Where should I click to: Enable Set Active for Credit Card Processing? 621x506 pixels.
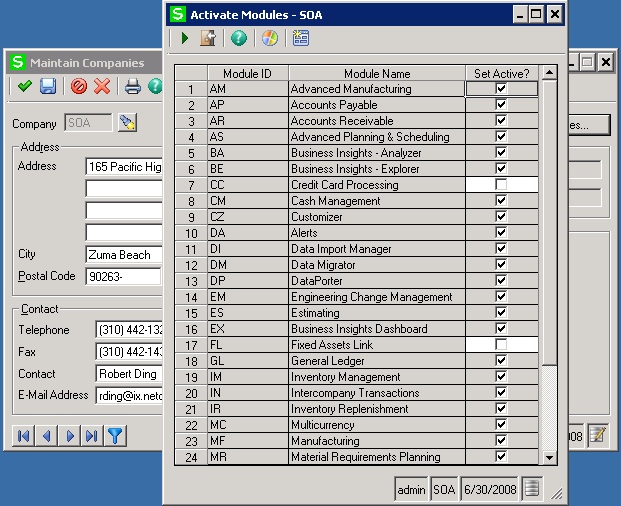pyautogui.click(x=501, y=185)
